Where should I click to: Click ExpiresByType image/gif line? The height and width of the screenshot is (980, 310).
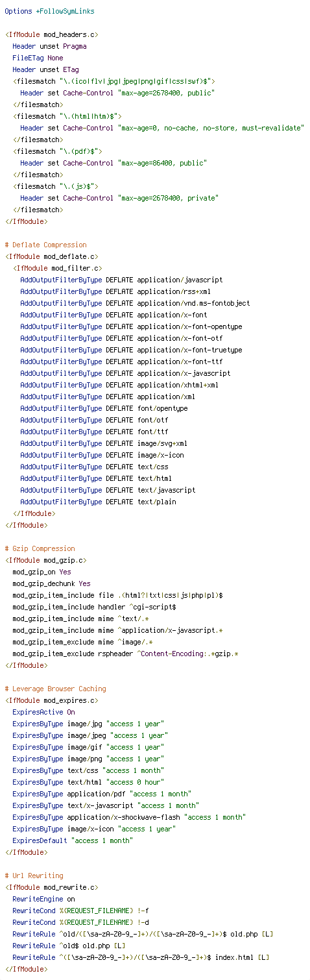(88, 748)
